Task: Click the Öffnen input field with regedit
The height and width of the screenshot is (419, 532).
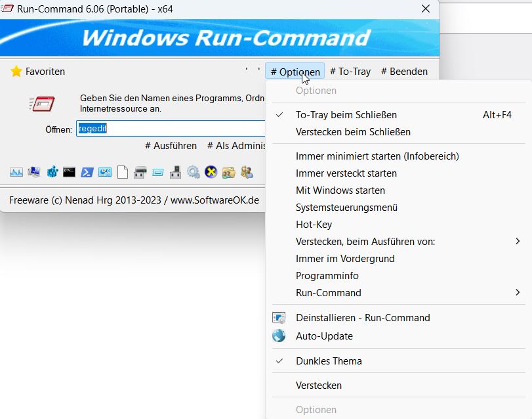Action: tap(171, 128)
